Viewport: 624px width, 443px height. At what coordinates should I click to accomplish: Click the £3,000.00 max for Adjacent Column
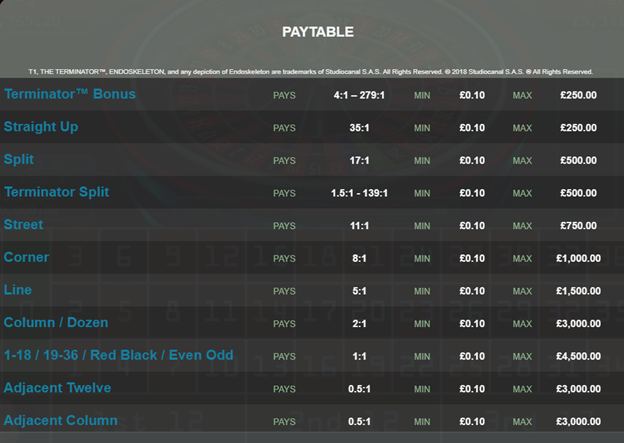579,422
